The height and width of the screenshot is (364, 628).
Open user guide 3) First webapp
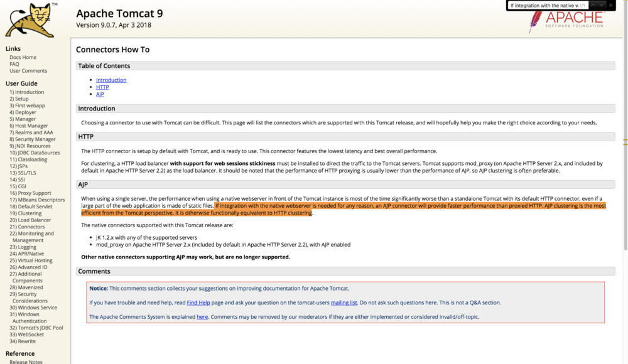click(27, 105)
